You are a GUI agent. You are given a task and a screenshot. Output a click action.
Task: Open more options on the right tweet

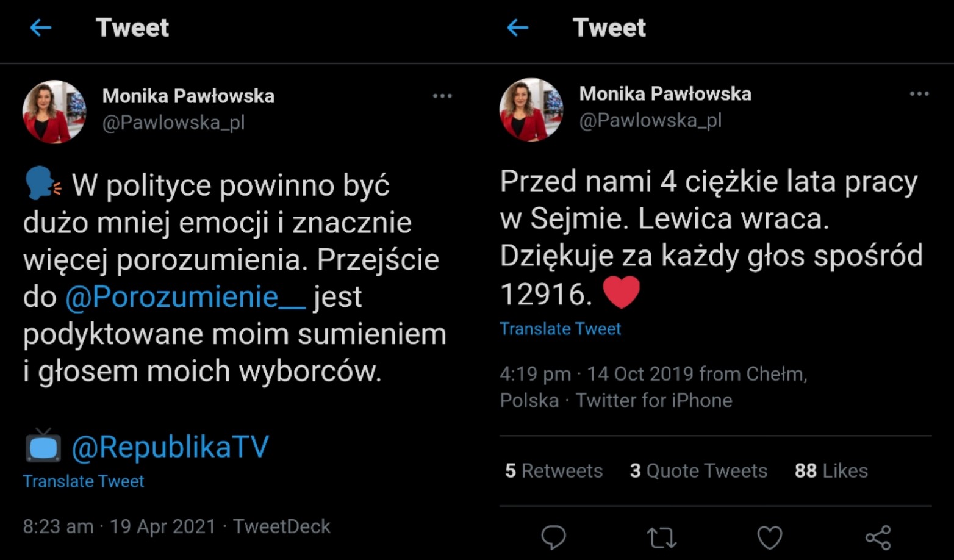[x=919, y=94]
